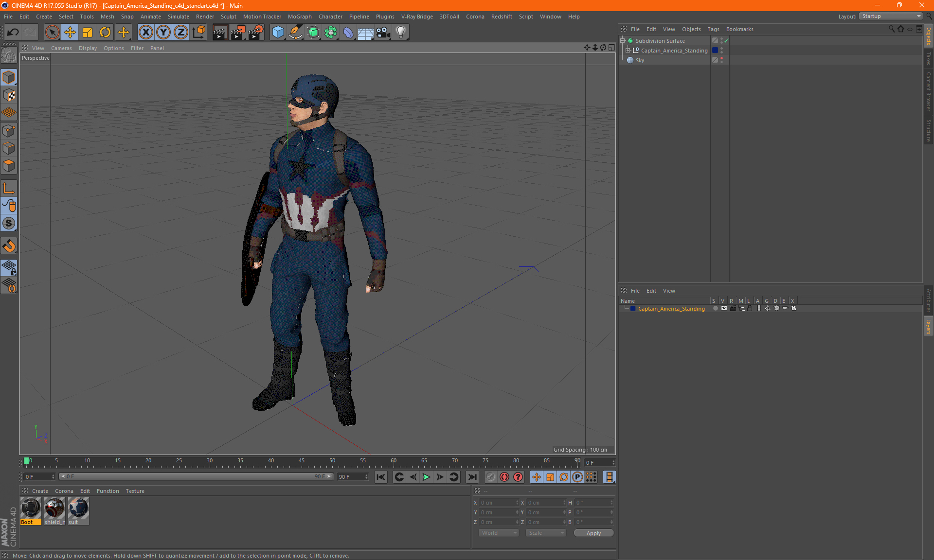Screen dimensions: 934x560
Task: Click the Undo arrow icon
Action: coord(13,33)
